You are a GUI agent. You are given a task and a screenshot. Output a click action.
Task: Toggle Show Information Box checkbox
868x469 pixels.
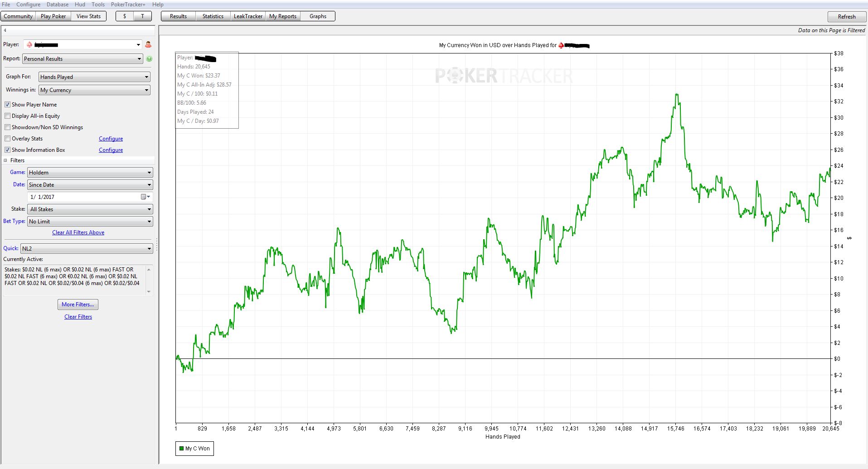(x=7, y=150)
